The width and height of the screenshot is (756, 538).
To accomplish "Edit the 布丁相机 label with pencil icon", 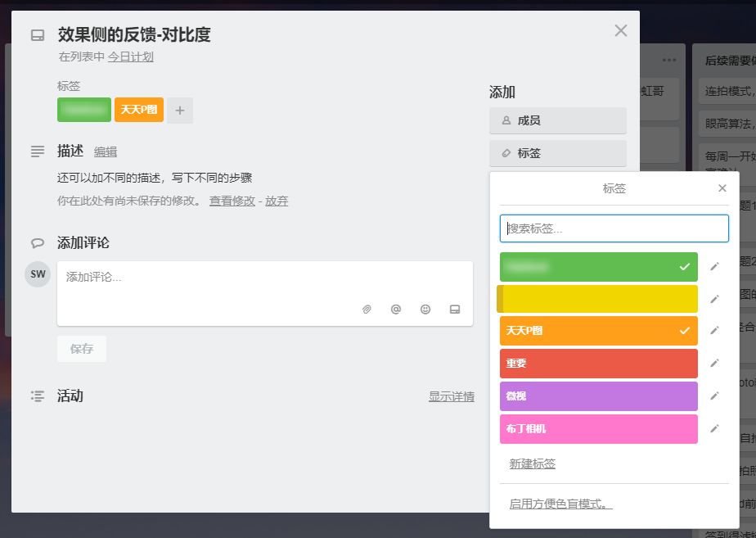I will (714, 428).
